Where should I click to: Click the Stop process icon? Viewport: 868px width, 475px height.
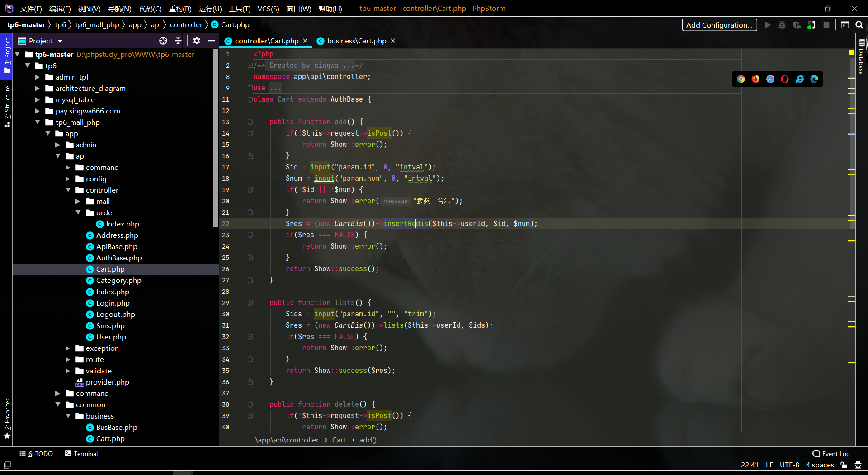826,25
